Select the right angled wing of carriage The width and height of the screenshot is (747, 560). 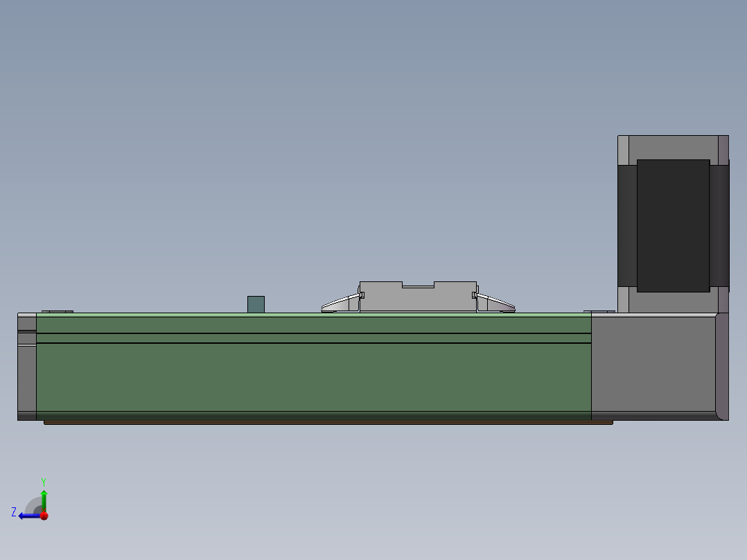[495, 304]
